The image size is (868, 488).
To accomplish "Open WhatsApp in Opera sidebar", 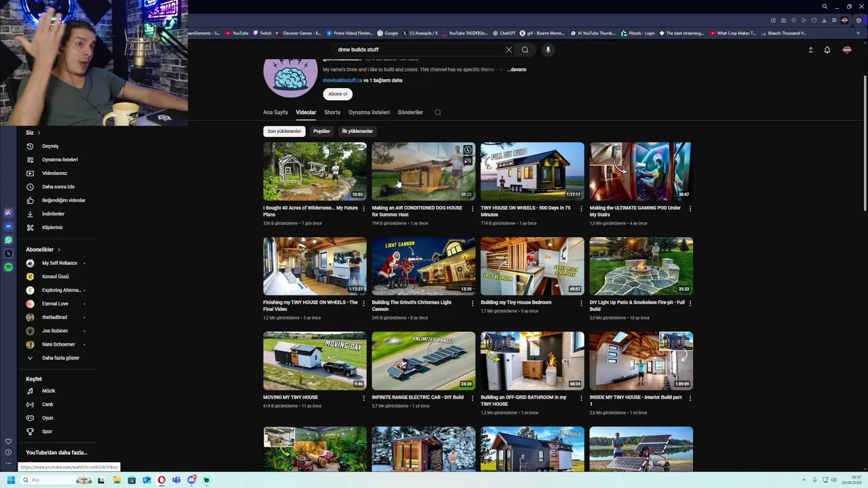I will point(8,240).
